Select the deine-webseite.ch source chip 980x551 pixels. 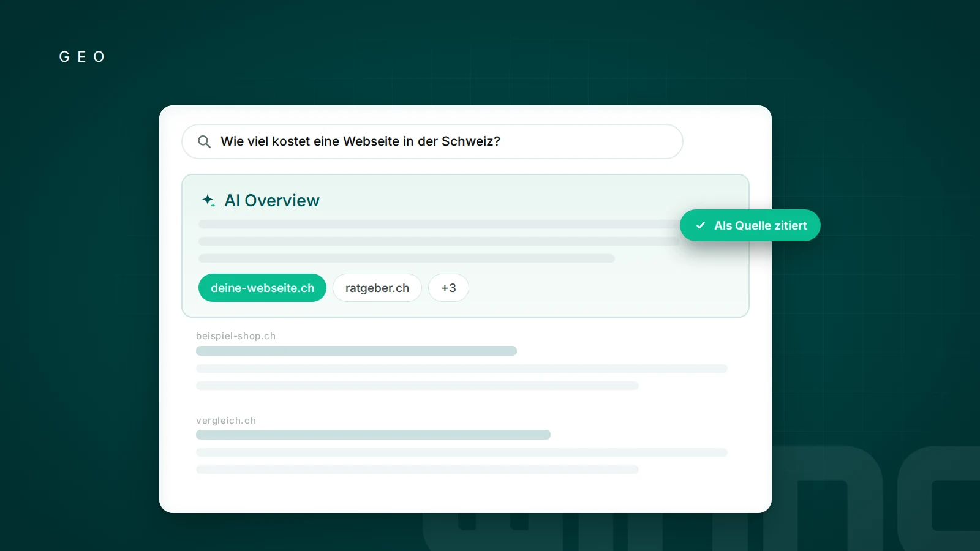262,288
